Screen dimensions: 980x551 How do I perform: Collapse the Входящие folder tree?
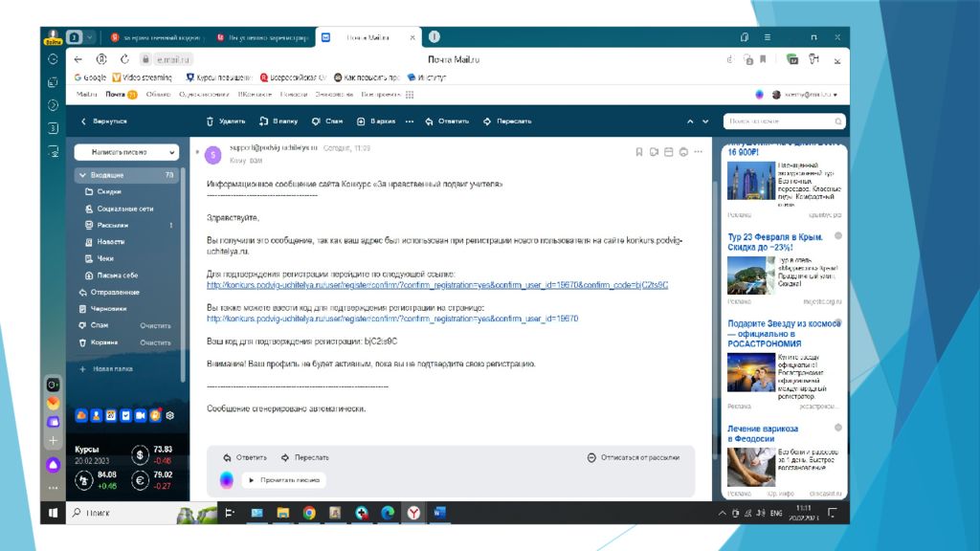[82, 176]
